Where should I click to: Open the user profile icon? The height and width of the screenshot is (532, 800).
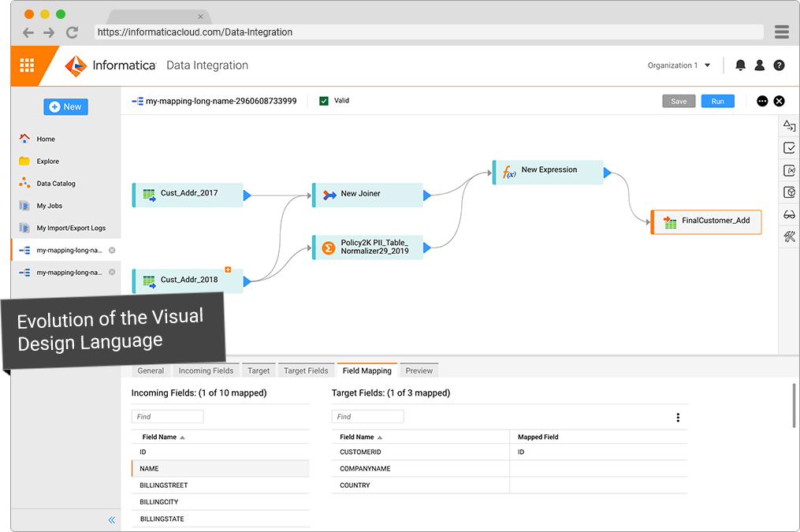pyautogui.click(x=760, y=65)
